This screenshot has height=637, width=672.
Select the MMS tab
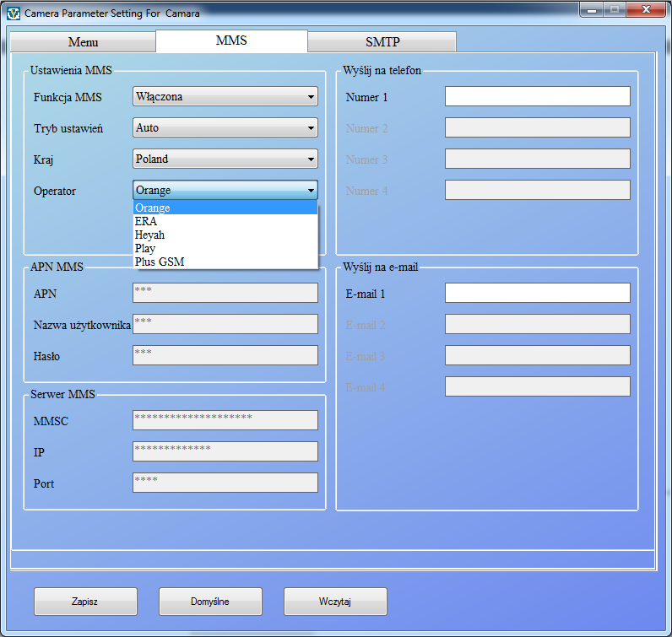coord(231,40)
